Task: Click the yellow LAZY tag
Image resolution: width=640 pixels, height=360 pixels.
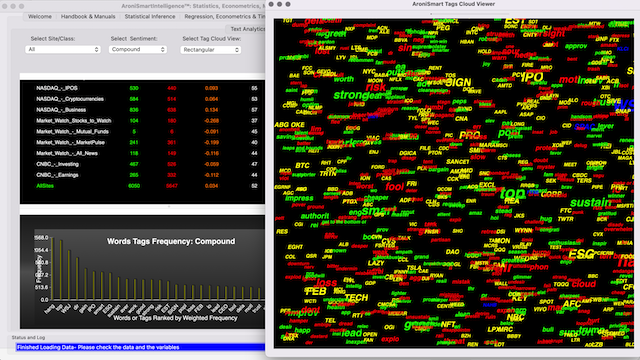Action: 376,263
